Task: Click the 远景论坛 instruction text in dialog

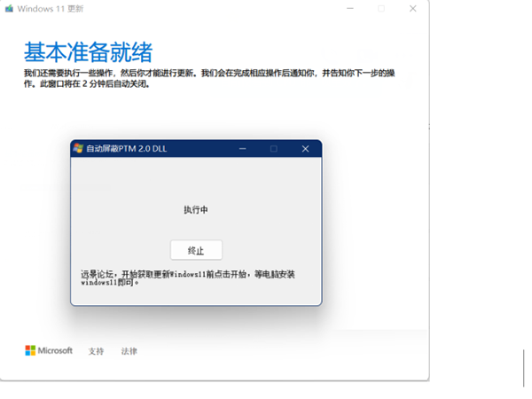Action: pyautogui.click(x=188, y=278)
